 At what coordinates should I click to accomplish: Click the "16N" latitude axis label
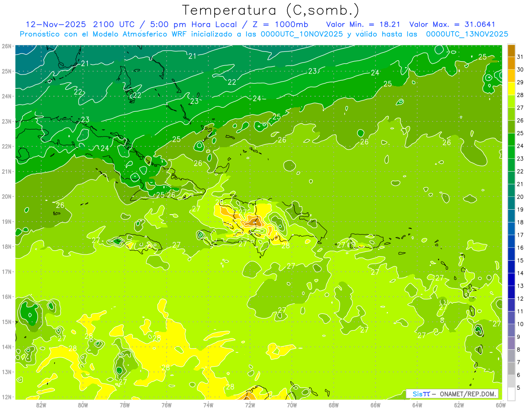[x=7, y=297]
